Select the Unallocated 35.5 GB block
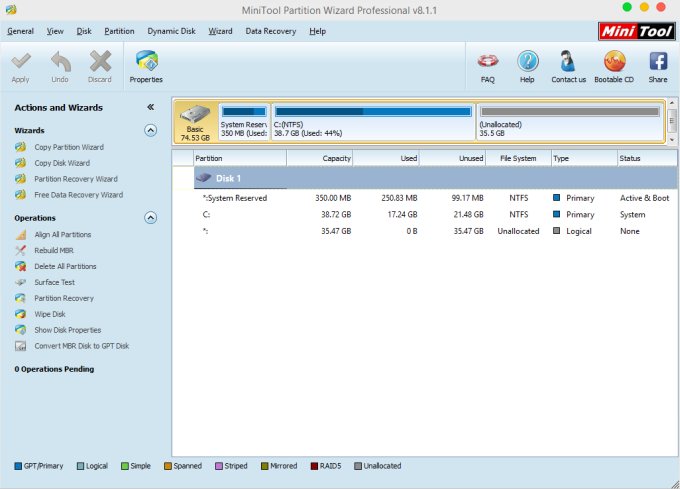This screenshot has height=489, width=680. click(x=570, y=122)
